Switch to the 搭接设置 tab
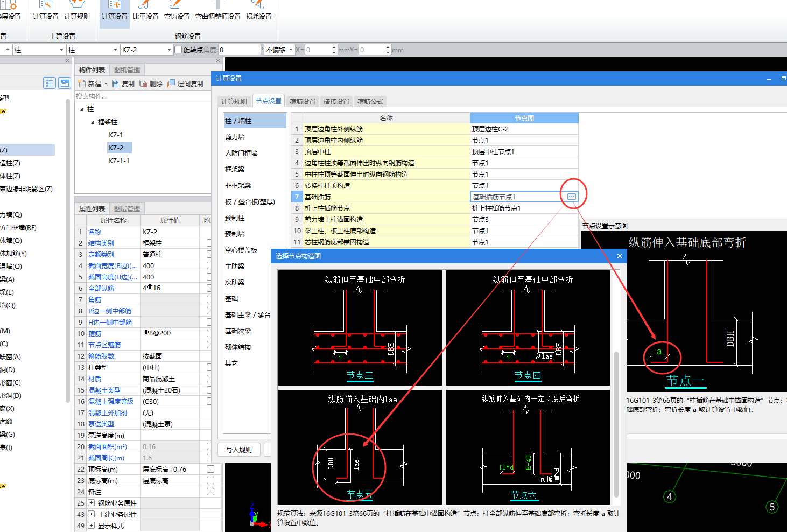This screenshot has width=787, height=532. [x=336, y=101]
